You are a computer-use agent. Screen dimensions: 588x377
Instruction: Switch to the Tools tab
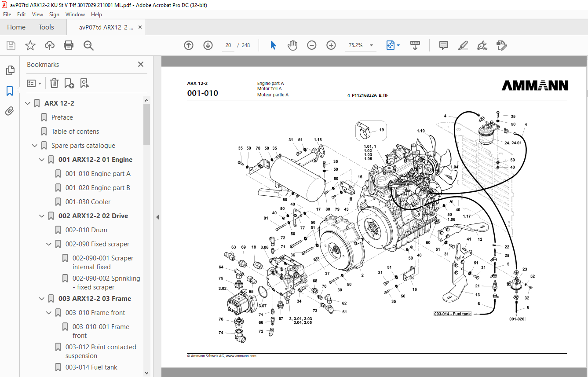[46, 27]
